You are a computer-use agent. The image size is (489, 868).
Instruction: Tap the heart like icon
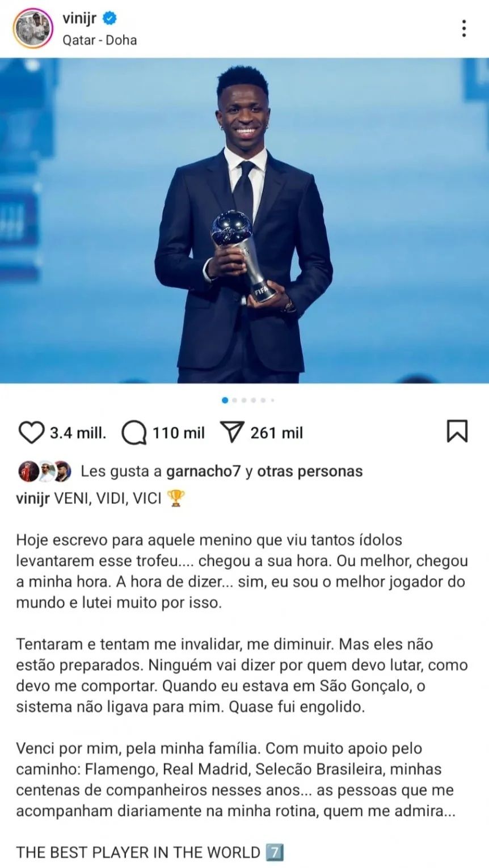[x=31, y=433]
